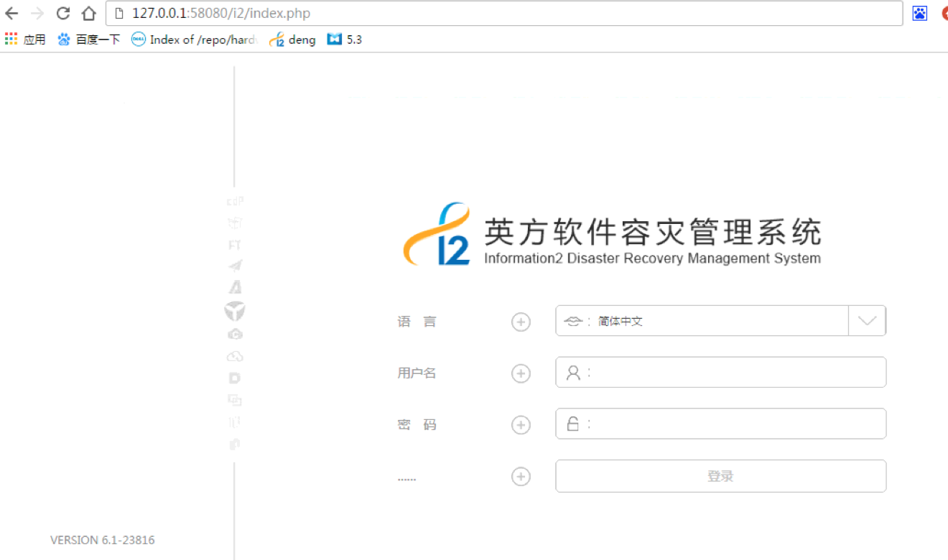Click the three-segment shield icon in sidebar

[235, 311]
